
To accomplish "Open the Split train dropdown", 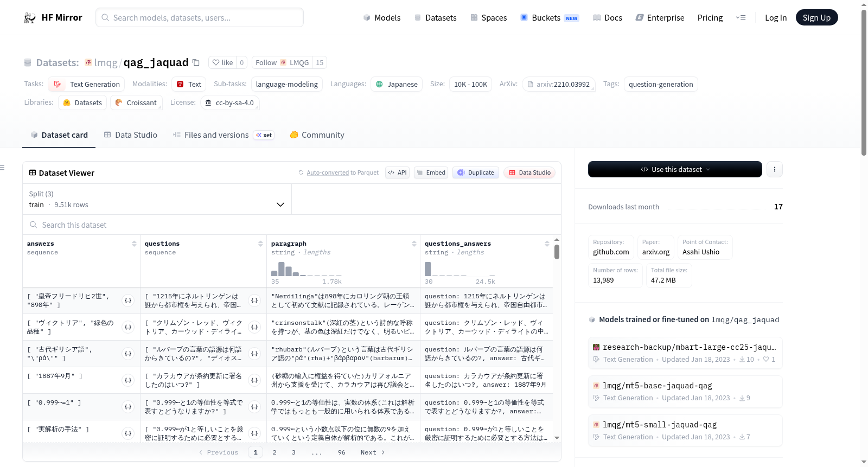I will click(157, 199).
